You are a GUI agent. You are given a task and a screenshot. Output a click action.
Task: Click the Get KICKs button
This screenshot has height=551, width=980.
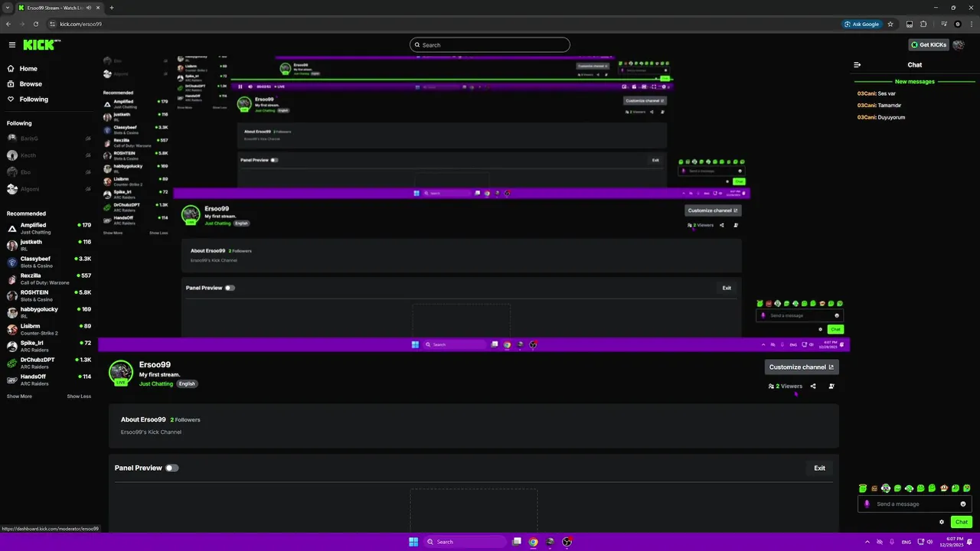pyautogui.click(x=929, y=45)
